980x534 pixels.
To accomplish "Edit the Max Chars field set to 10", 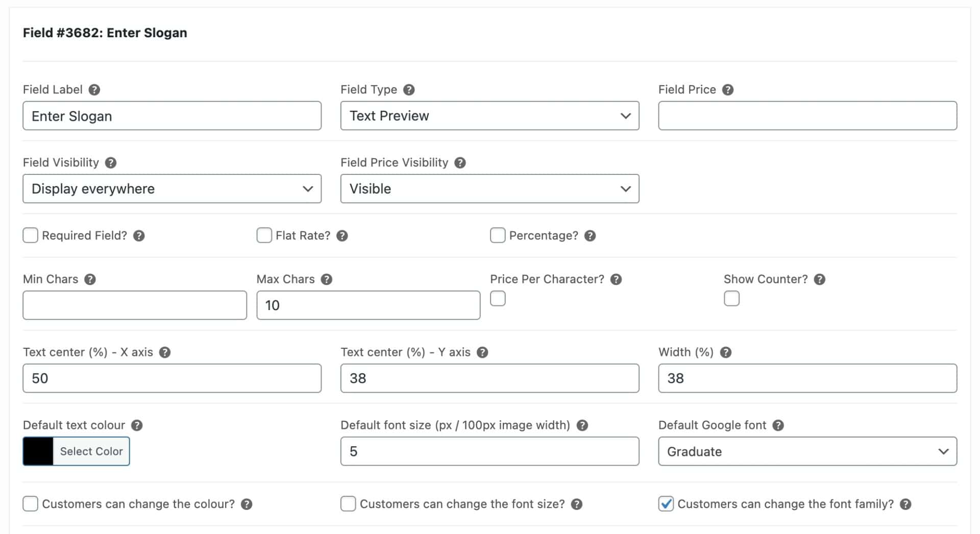I will click(x=368, y=306).
